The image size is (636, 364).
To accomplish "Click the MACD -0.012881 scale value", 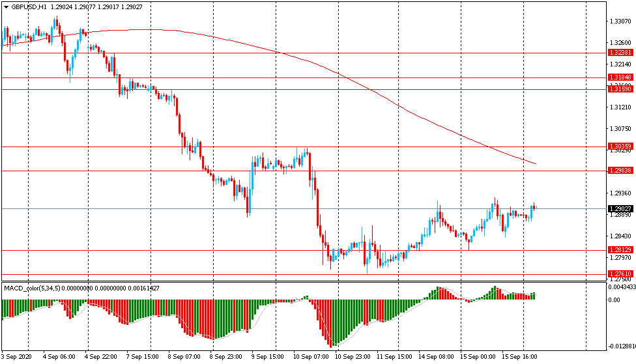I will click(622, 346).
